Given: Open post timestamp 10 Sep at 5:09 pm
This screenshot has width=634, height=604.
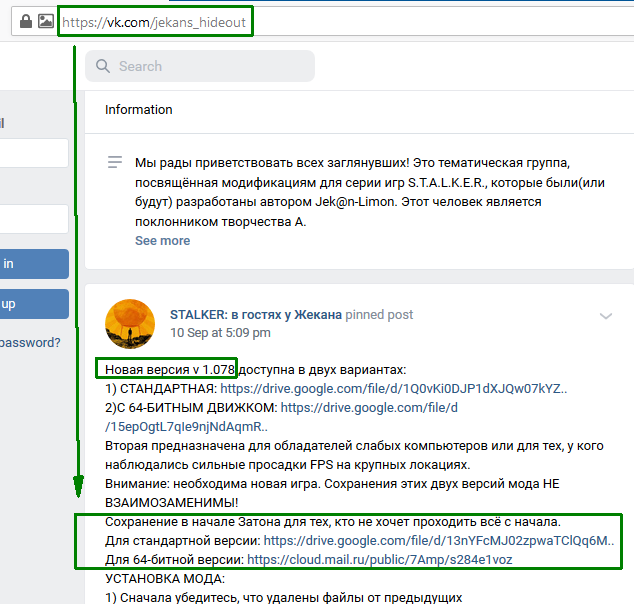Looking at the screenshot, I should tap(220, 333).
